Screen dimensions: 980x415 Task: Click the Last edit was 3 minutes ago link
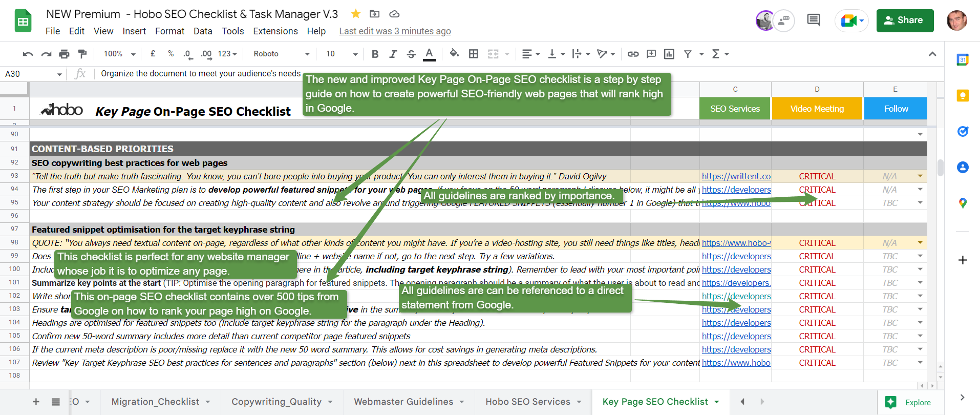coord(395,31)
